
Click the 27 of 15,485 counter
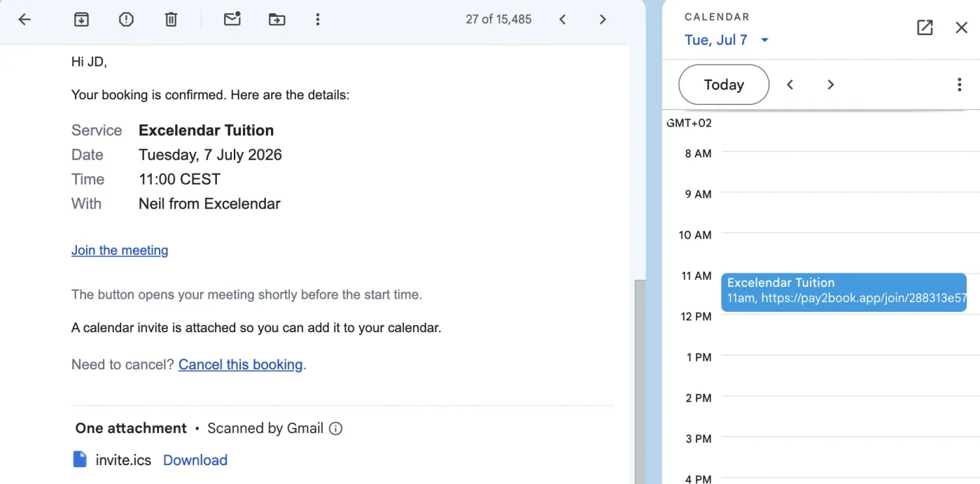498,20
